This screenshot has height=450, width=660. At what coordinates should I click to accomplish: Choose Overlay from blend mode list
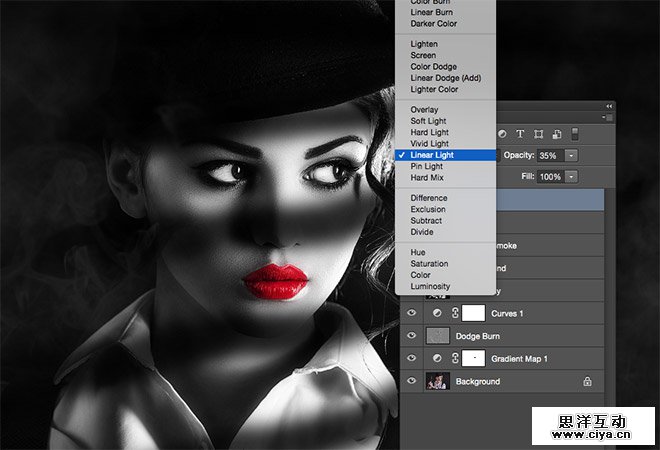tap(424, 110)
